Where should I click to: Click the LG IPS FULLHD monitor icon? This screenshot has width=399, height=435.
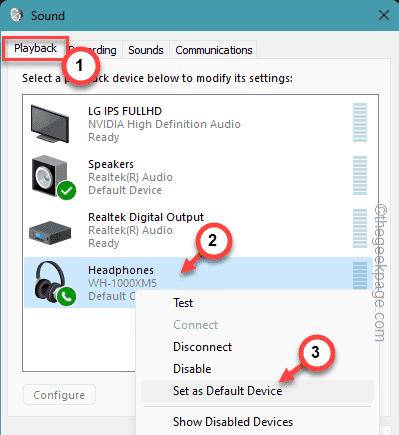coord(50,124)
